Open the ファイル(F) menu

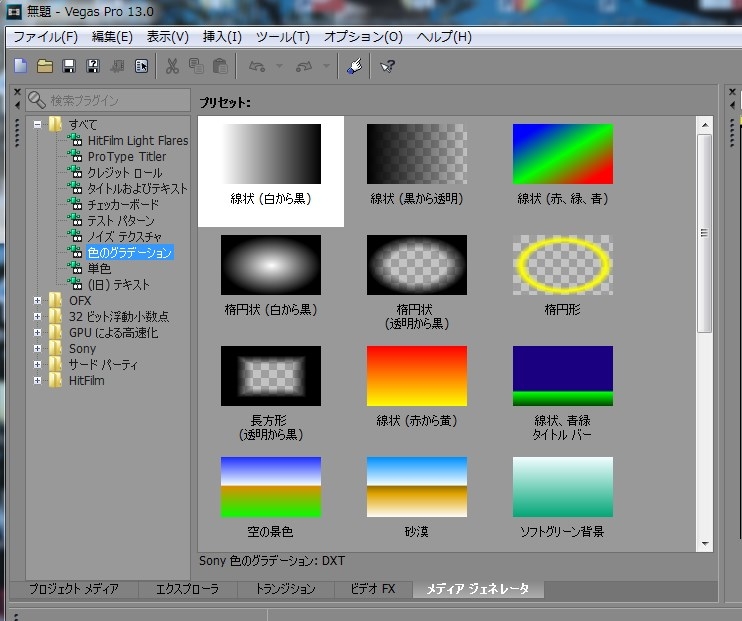(x=45, y=37)
